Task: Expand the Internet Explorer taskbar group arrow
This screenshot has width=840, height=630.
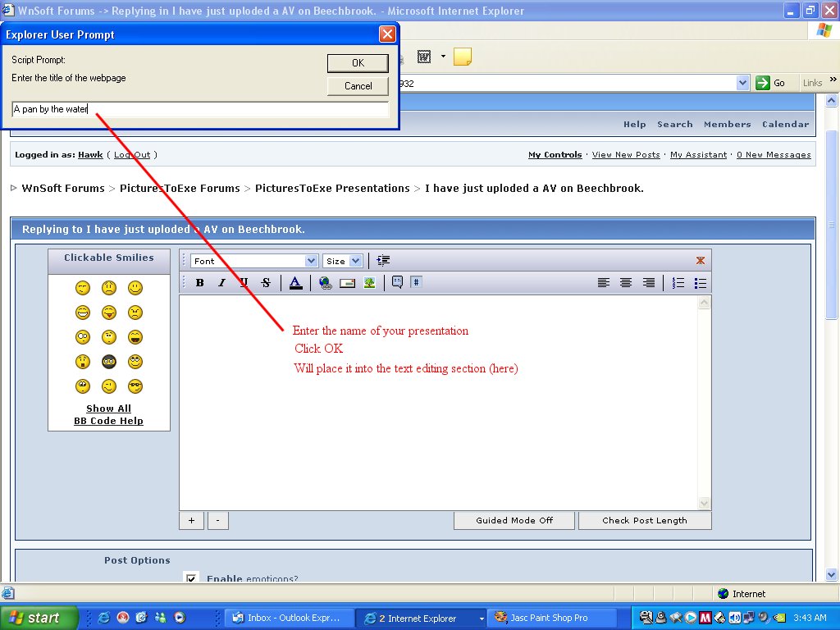Action: tap(481, 619)
